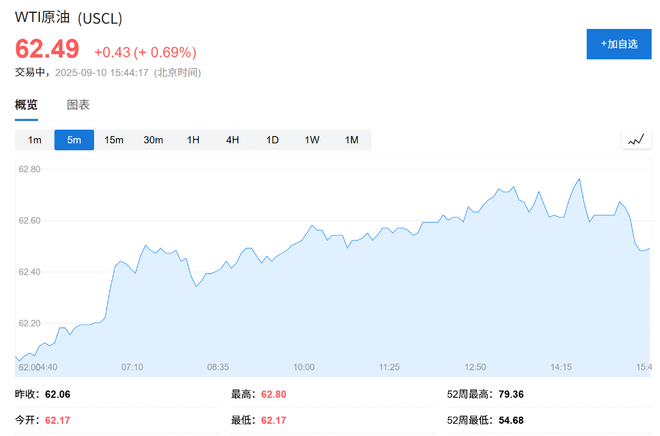Switch to the 1D daily interval
The width and height of the screenshot is (660, 436).
[272, 140]
